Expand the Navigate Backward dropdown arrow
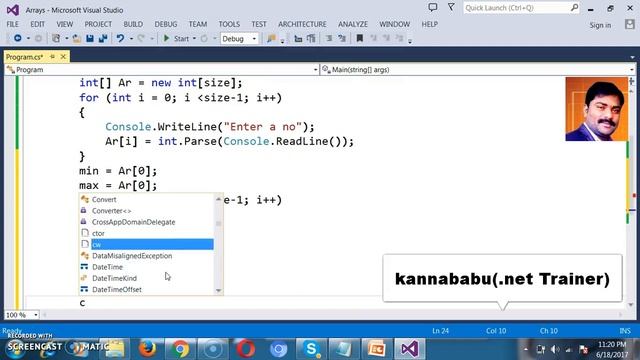This screenshot has height=360, width=640. pos(28,39)
